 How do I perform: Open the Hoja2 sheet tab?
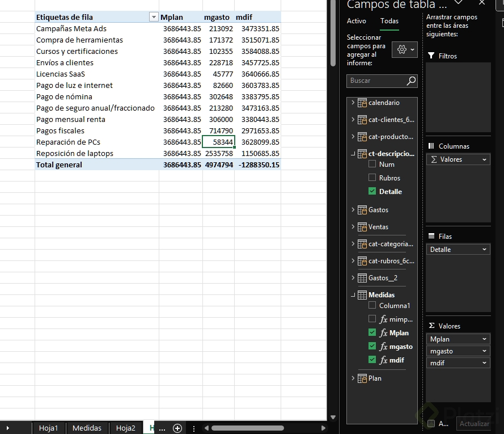point(126,428)
